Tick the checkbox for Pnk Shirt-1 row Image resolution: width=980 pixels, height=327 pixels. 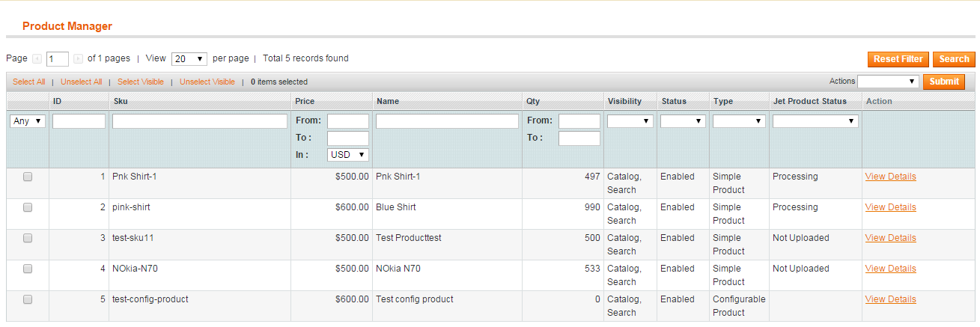(28, 177)
